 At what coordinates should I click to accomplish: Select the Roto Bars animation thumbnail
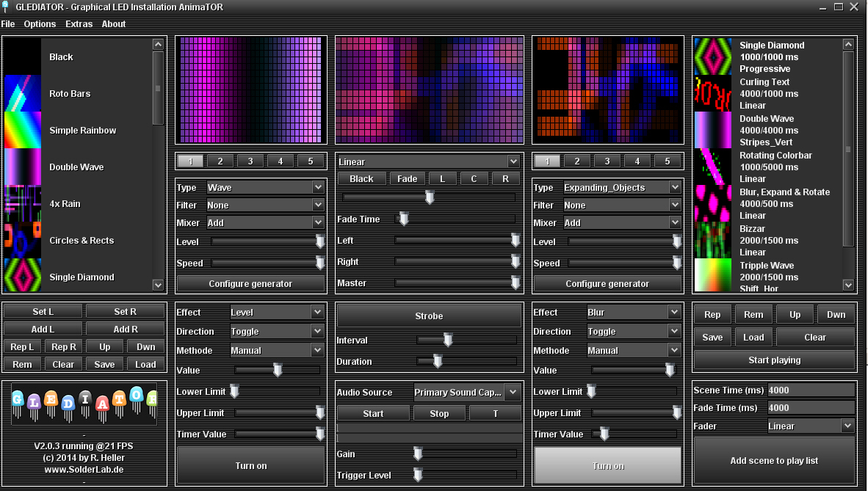pos(23,93)
